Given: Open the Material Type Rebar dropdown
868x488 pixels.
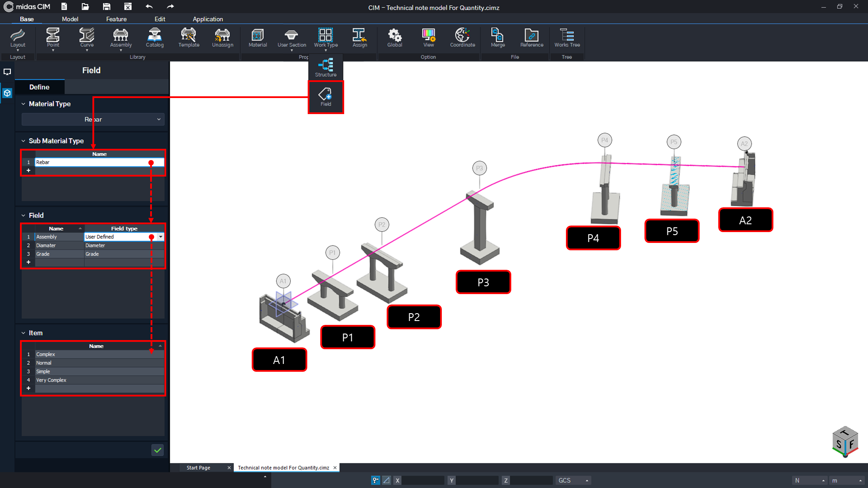Looking at the screenshot, I should coord(93,119).
